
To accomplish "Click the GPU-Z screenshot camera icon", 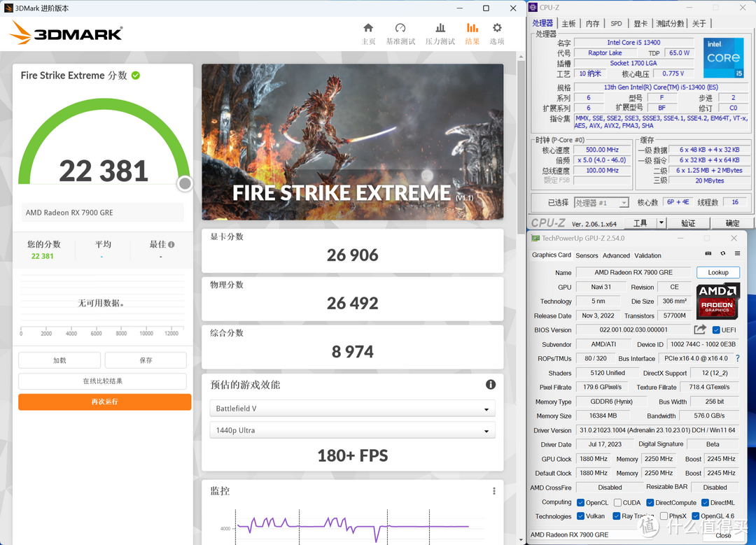I will pos(708,253).
